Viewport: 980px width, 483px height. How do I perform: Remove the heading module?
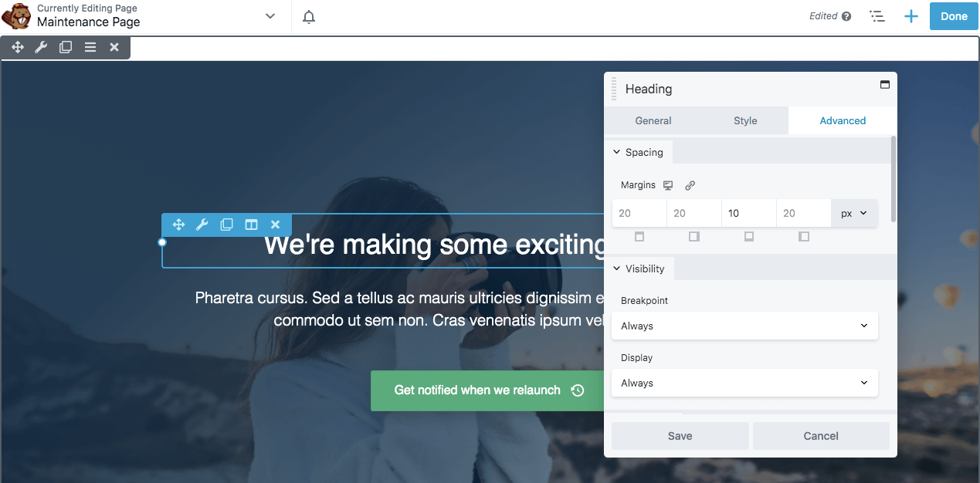[275, 225]
